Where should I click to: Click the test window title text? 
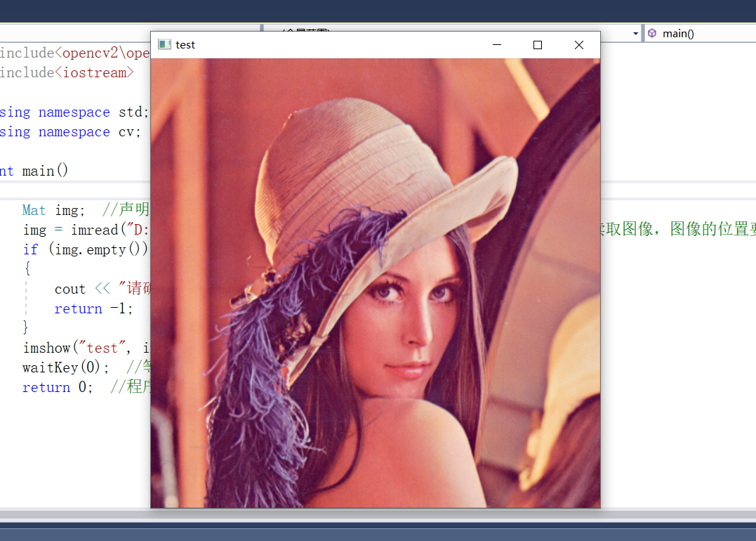click(x=185, y=45)
